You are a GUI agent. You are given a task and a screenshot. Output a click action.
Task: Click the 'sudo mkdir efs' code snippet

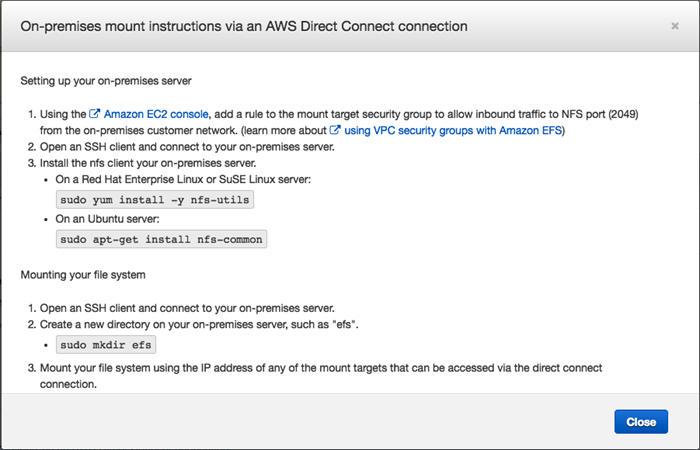tap(106, 345)
